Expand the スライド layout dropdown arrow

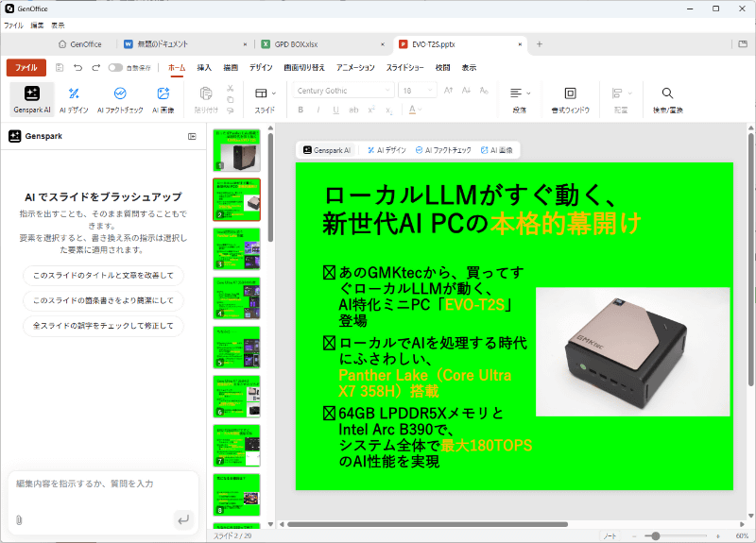(x=274, y=93)
